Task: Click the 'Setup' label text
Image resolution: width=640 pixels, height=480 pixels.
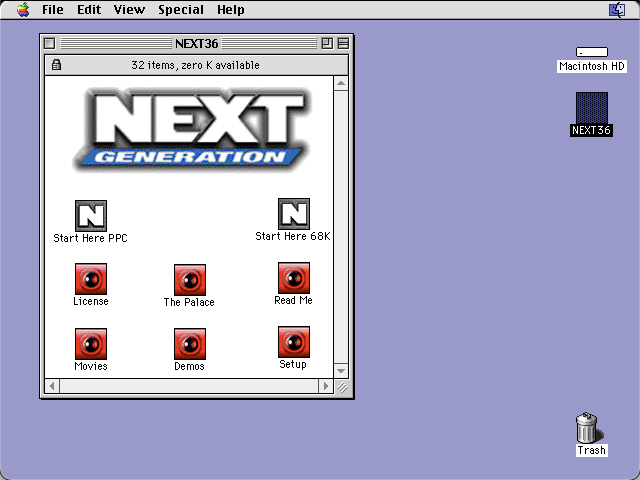Action: click(293, 364)
